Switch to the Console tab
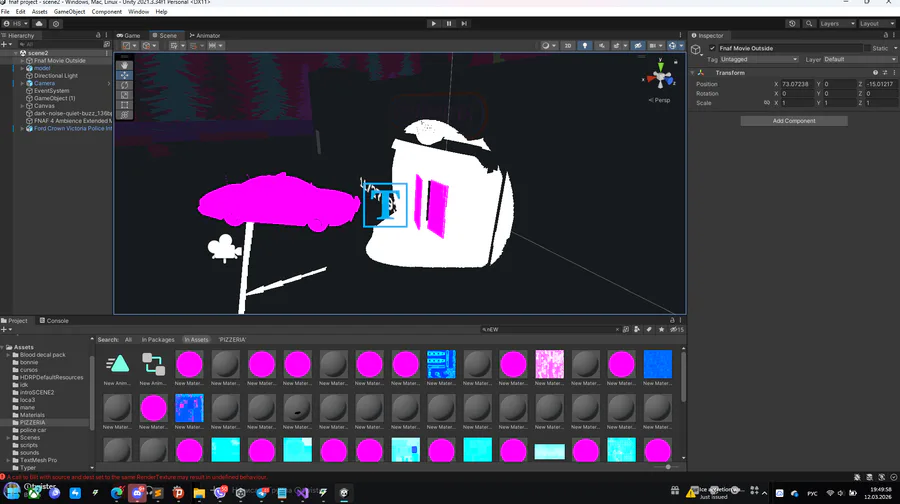The image size is (900, 504). click(55, 321)
